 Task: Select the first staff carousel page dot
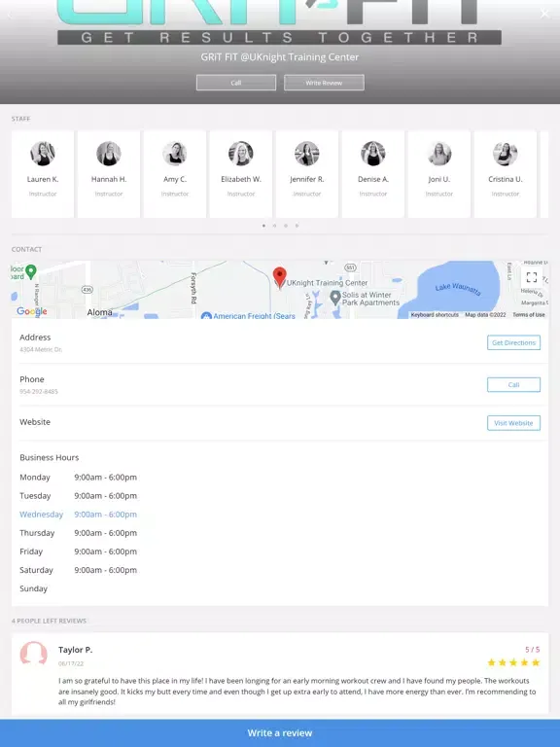263,226
